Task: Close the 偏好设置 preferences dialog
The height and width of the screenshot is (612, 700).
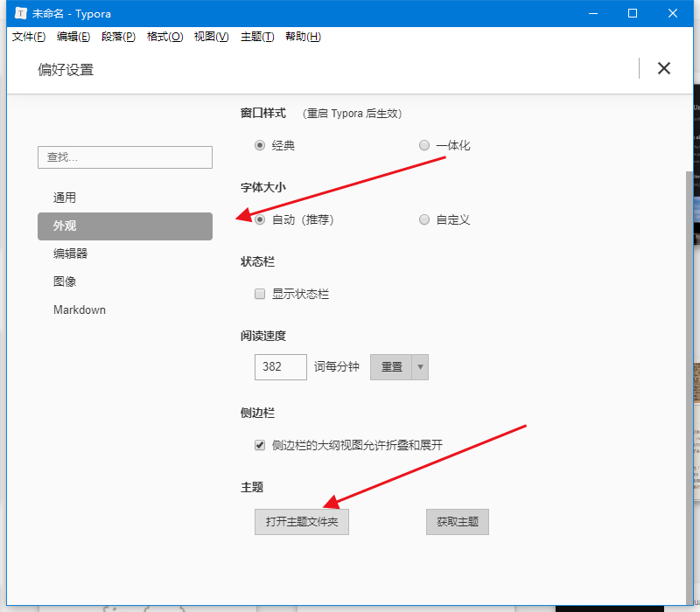Action: coord(664,68)
